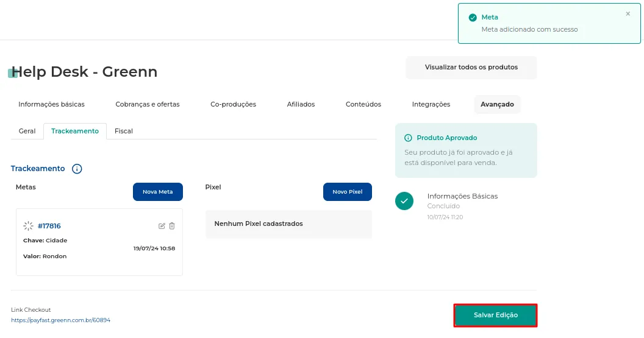Open Cobranças e ofertas tab
The image size is (644, 338).
tap(148, 104)
